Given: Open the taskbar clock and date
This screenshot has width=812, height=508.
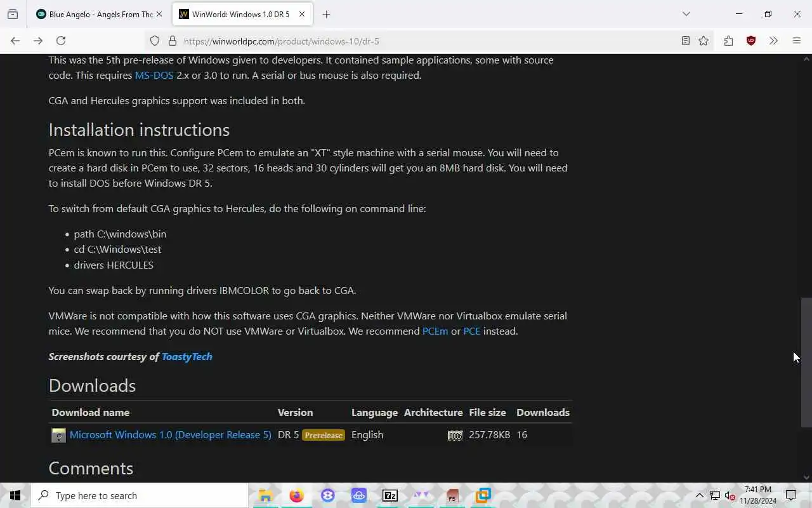Looking at the screenshot, I should click(758, 495).
